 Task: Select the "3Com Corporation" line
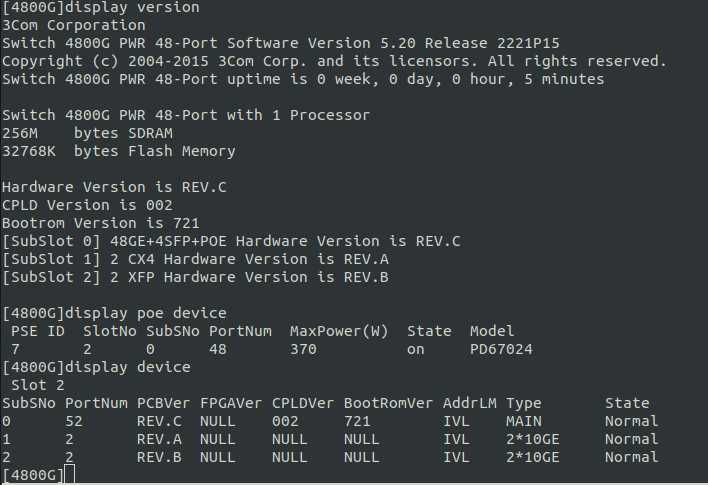point(73,25)
